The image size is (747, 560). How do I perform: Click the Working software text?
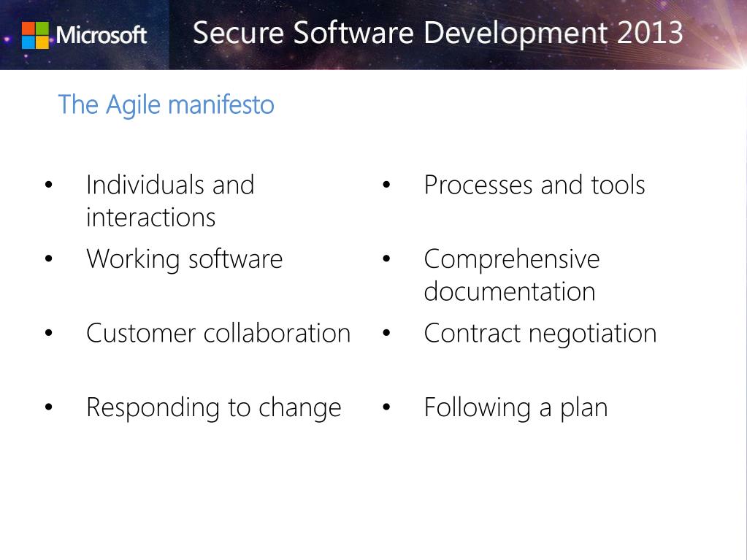184,259
